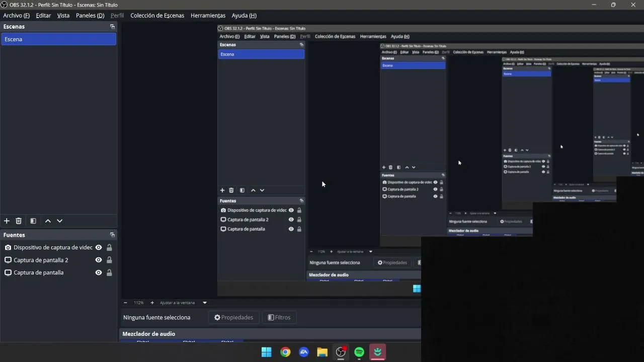The image size is (644, 362).
Task: Open the Vista menu
Action: (63, 16)
